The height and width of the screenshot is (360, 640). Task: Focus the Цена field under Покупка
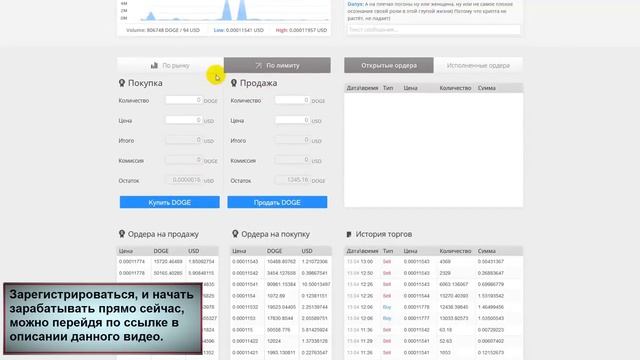tap(184, 120)
